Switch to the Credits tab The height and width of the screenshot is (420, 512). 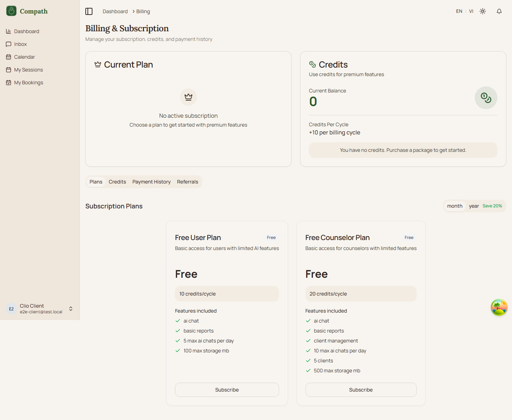tap(117, 182)
